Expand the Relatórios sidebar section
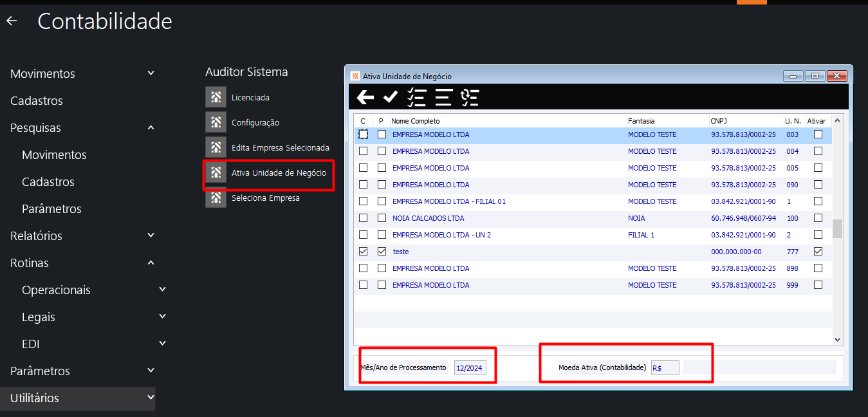This screenshot has height=417, width=868. click(x=151, y=236)
